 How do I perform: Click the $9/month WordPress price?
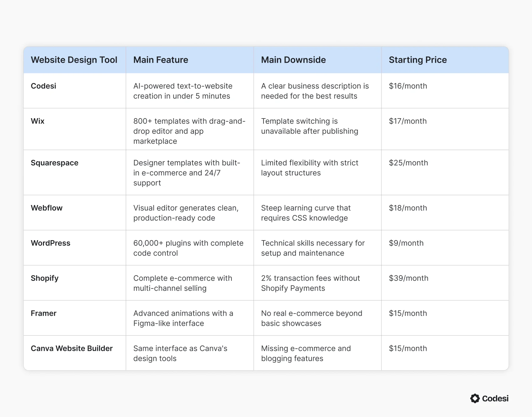[x=406, y=243]
